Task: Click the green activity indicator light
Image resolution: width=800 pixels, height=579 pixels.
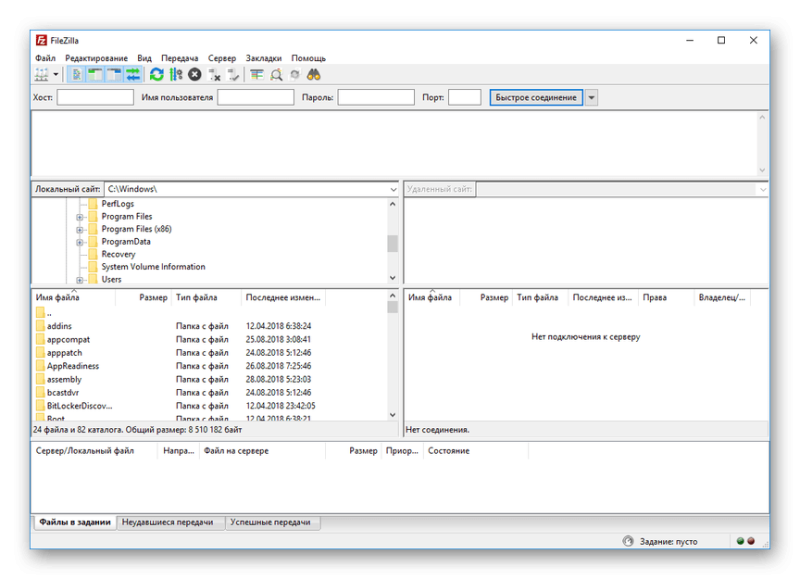Action: tap(740, 541)
